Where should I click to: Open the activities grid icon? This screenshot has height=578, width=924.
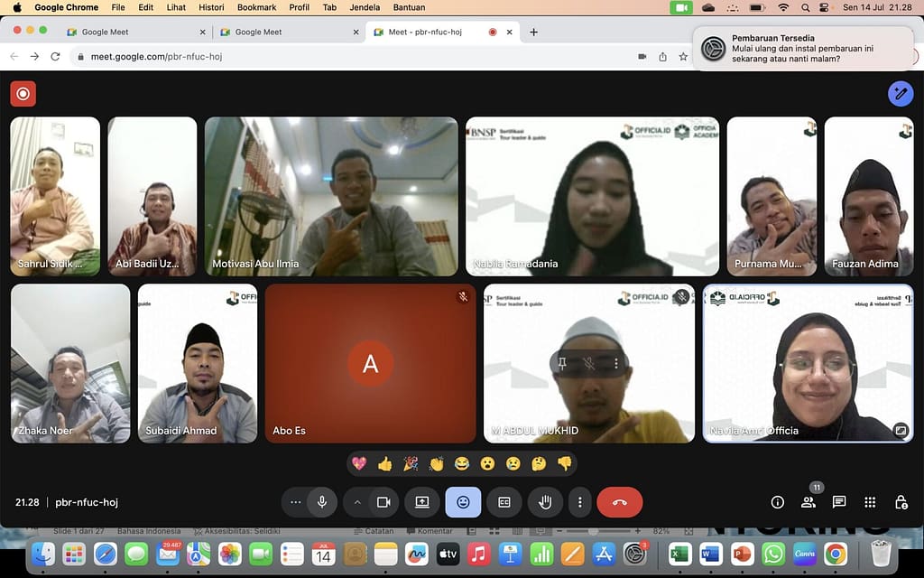[870, 502]
